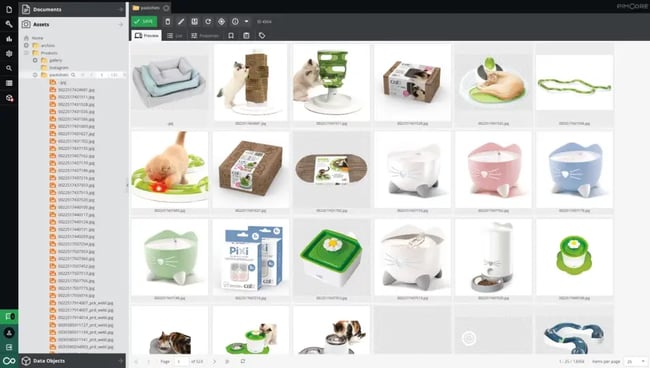Open the pink cat-face fountain thumbnail
The height and width of the screenshot is (368, 650).
coord(493,169)
